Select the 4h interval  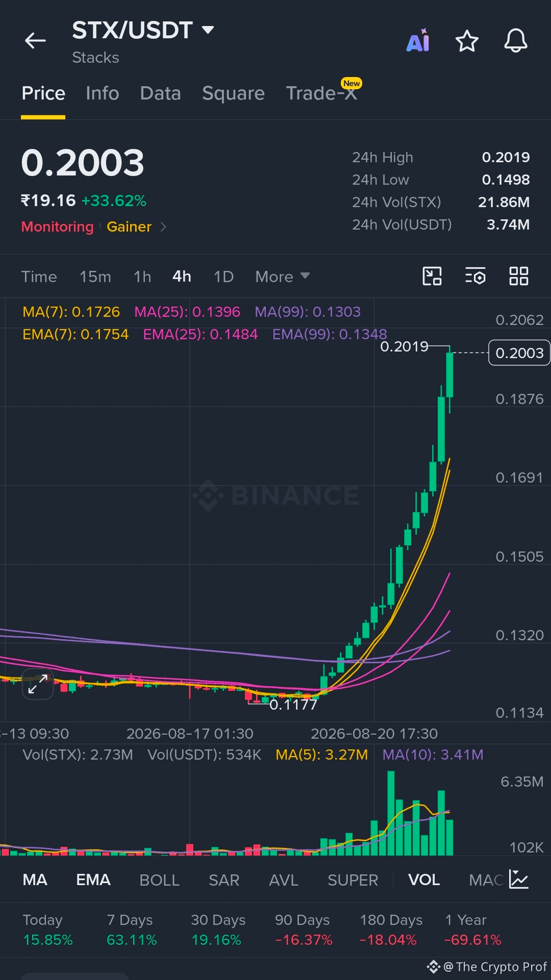click(182, 277)
